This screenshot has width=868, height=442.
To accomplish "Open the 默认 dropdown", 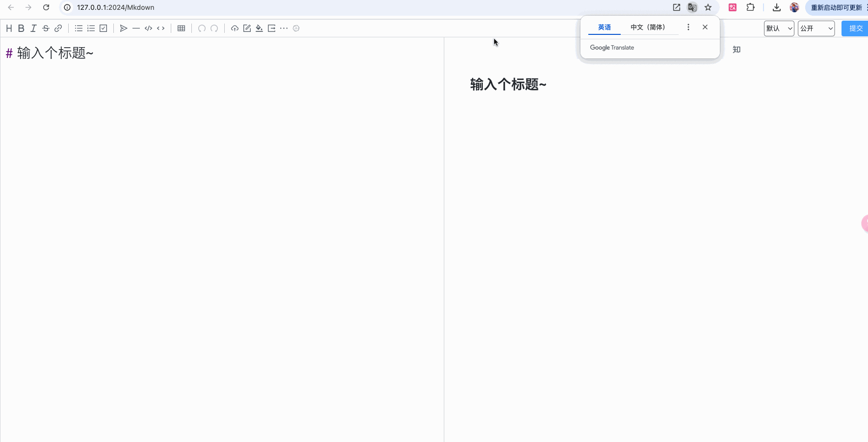I will tap(779, 28).
